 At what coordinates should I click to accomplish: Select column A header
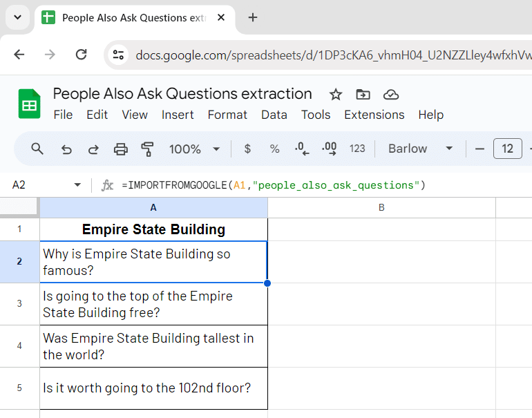click(153, 207)
